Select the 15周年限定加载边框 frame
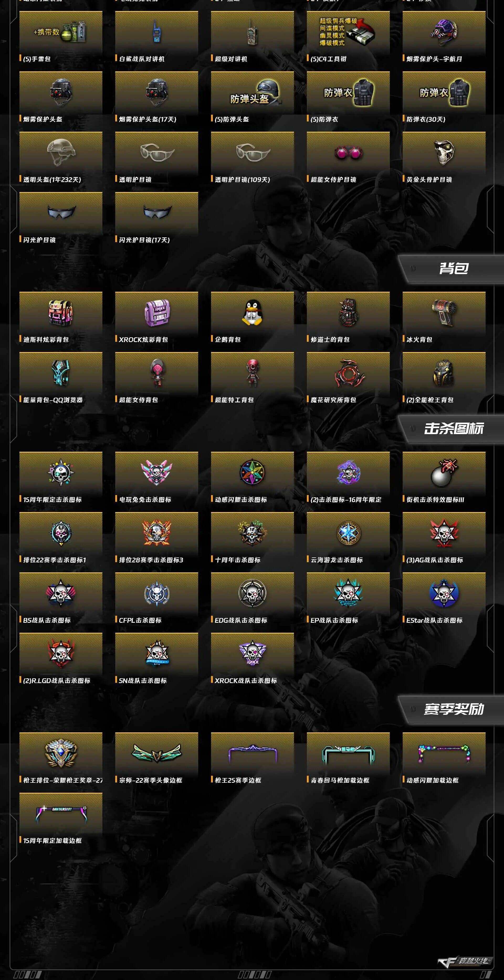This screenshot has height=980, width=504. pos(61,819)
